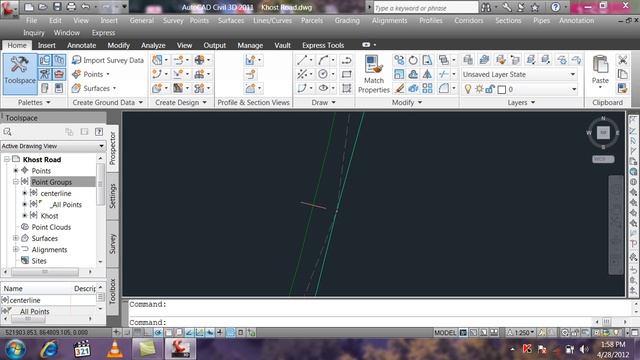640x360 pixels.
Task: Select the centerline point group
Action: [56, 193]
